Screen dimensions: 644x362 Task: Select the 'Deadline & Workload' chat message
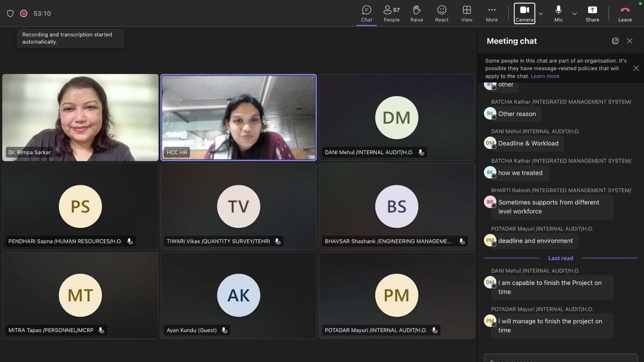(528, 143)
